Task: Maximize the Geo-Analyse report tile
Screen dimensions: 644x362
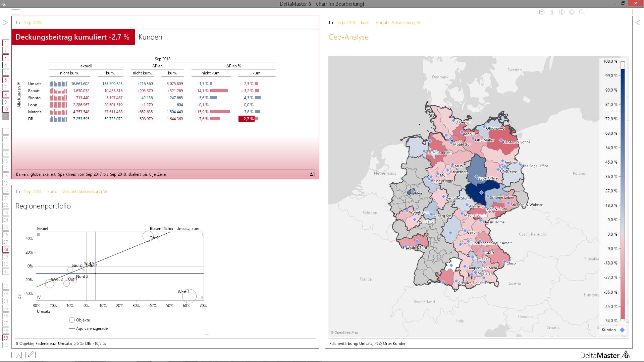Action: (331, 23)
